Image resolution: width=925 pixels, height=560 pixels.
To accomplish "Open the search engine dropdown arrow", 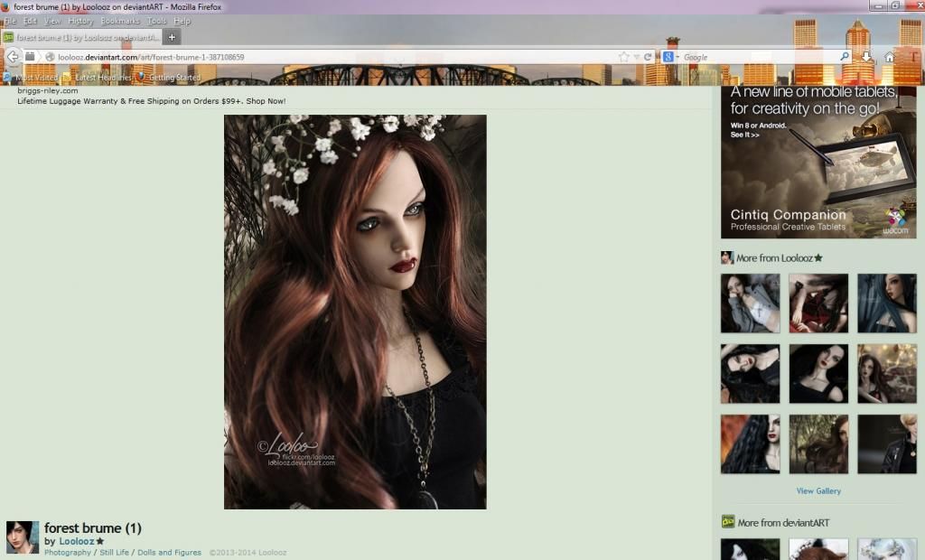I will pos(677,57).
